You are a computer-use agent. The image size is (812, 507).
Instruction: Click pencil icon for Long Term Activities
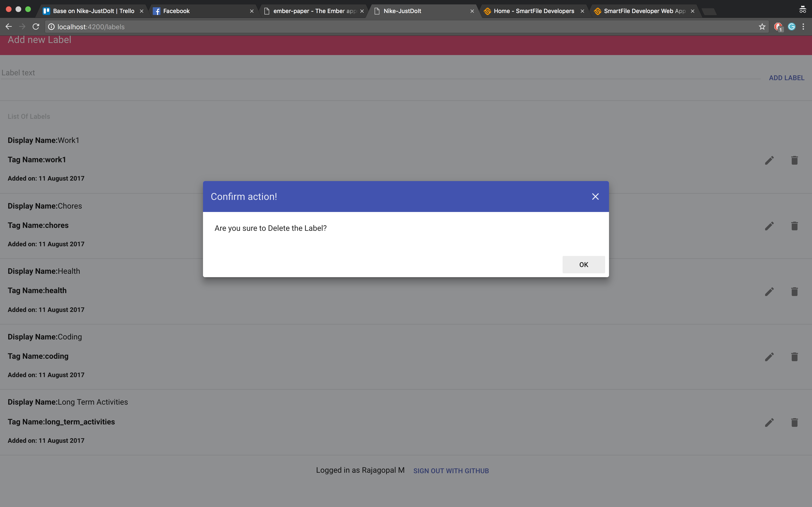(x=769, y=422)
